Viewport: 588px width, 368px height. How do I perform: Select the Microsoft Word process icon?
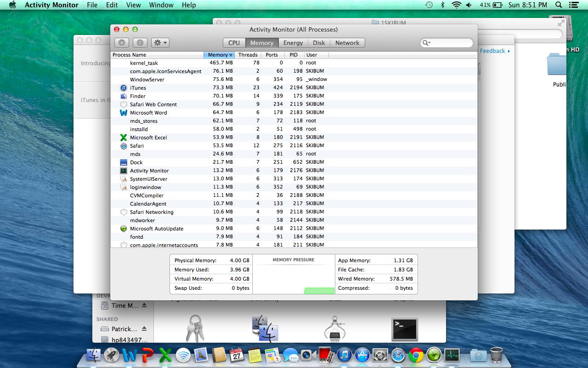click(124, 113)
